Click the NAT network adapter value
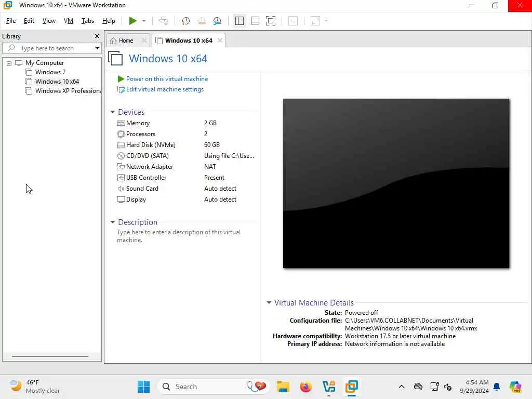 click(210, 167)
